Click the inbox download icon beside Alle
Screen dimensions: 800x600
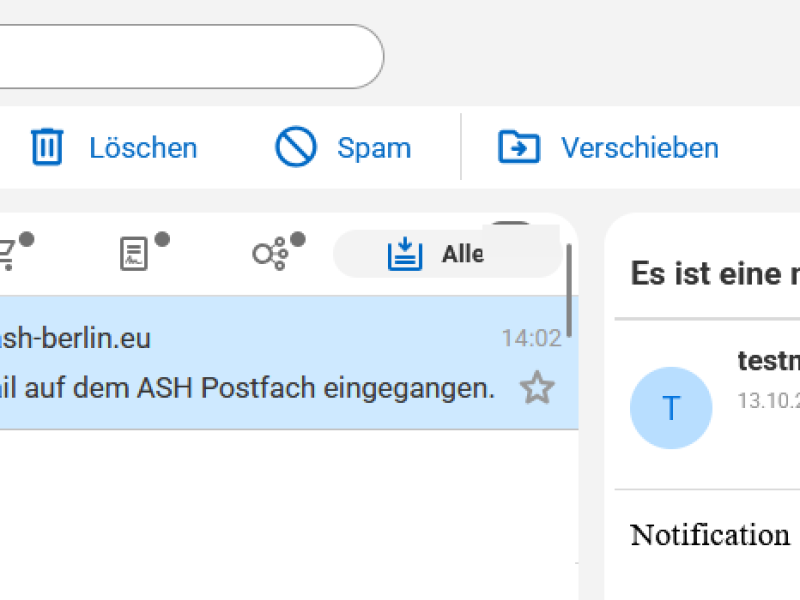click(405, 254)
